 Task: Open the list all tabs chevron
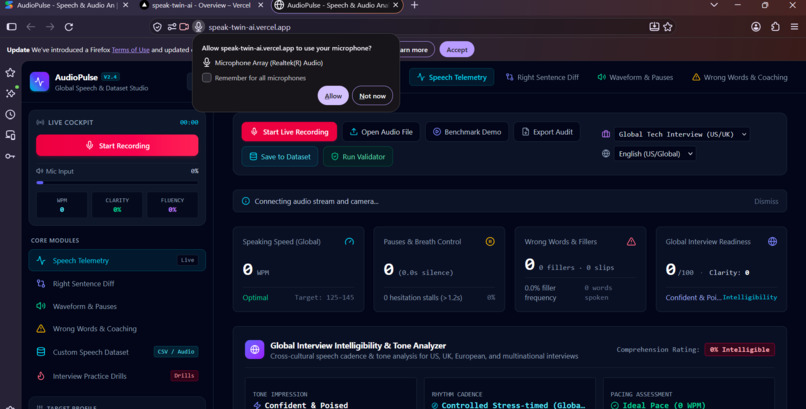[714, 5]
